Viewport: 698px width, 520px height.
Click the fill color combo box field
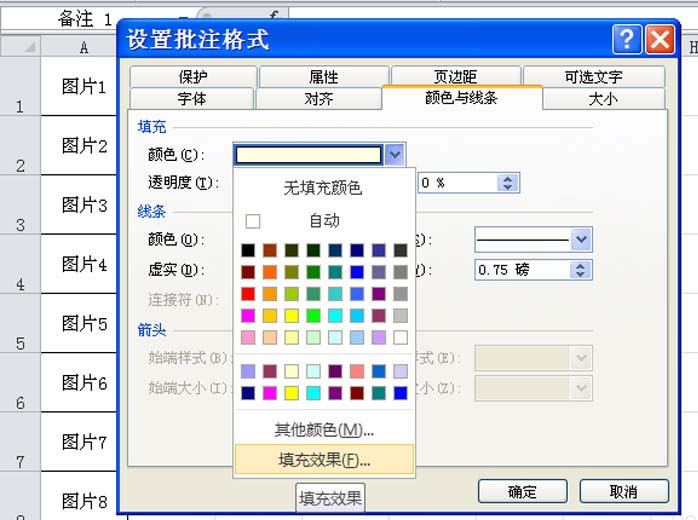[x=308, y=154]
